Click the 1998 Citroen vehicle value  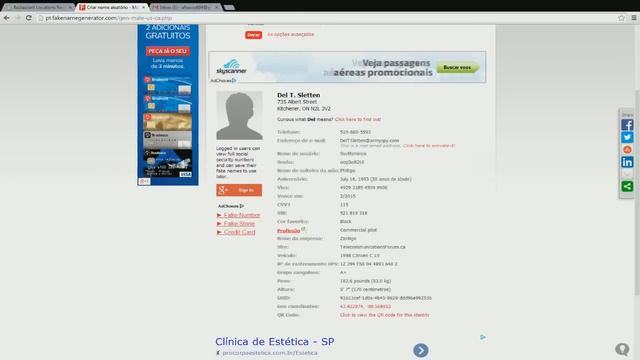coord(360,256)
